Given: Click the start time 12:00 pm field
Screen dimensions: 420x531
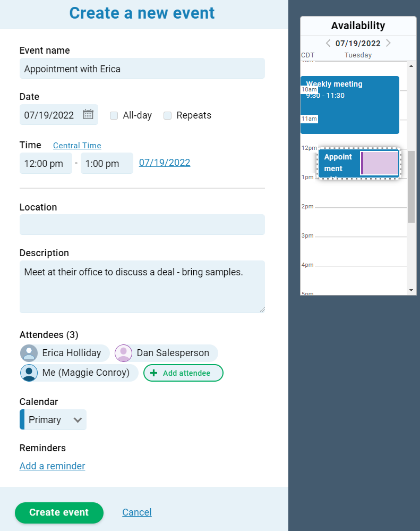Looking at the screenshot, I should 46,163.
